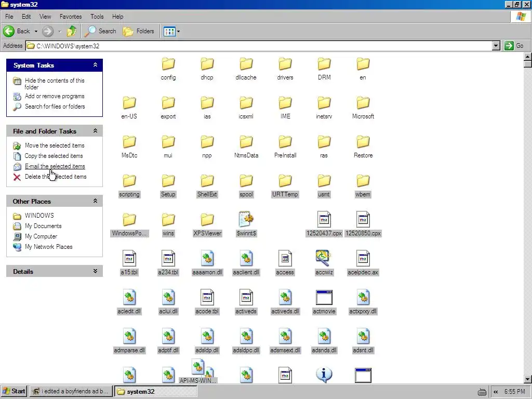Select the actmovie application icon
Viewport: 532px width, 399px height.
[x=324, y=298]
